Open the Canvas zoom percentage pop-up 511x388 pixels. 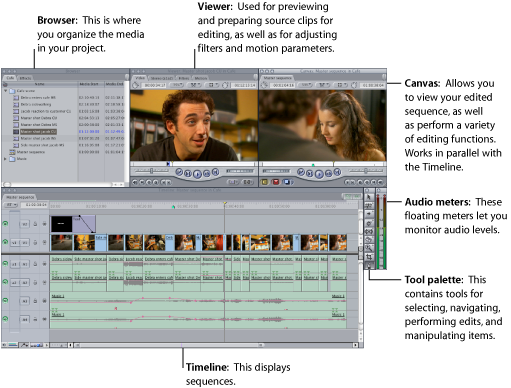(x=306, y=85)
